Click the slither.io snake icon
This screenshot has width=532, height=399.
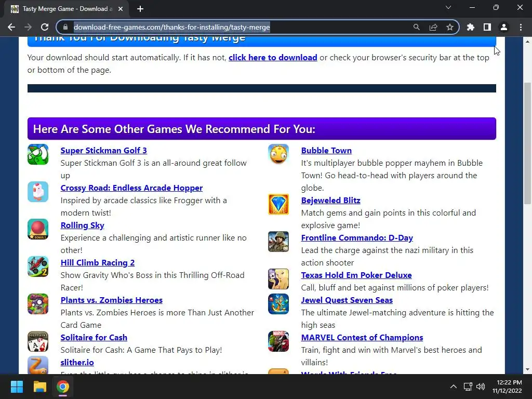(x=38, y=365)
